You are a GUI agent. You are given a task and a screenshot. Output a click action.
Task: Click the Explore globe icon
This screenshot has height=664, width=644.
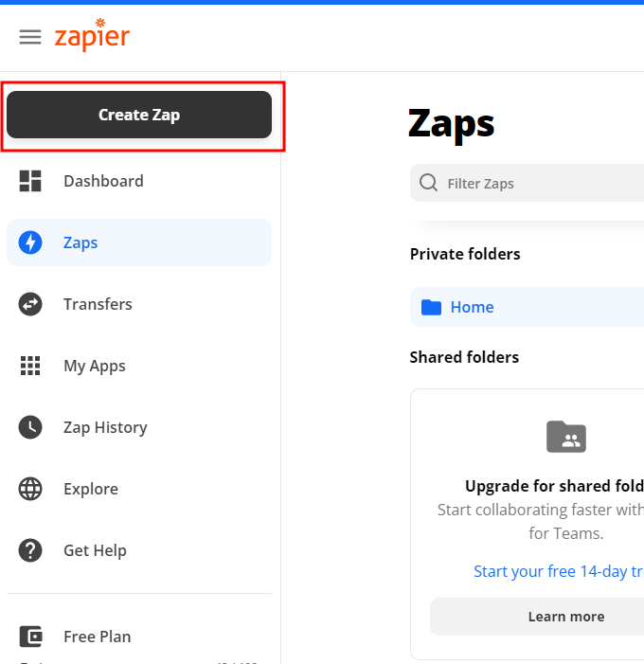30,489
